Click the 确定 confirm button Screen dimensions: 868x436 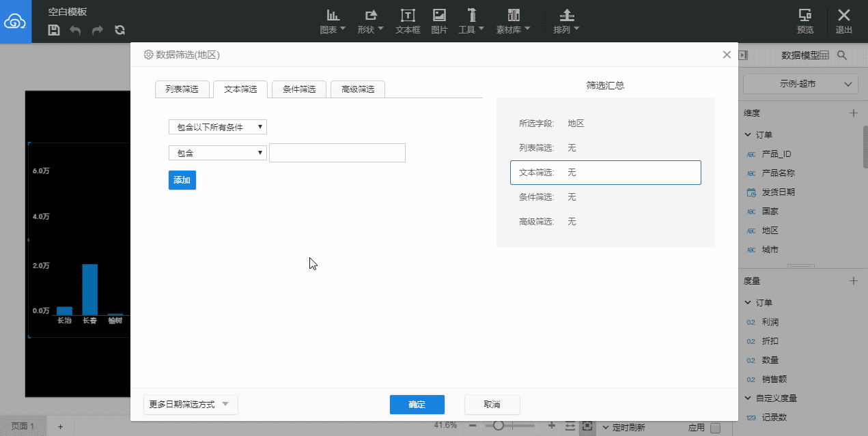click(x=417, y=405)
